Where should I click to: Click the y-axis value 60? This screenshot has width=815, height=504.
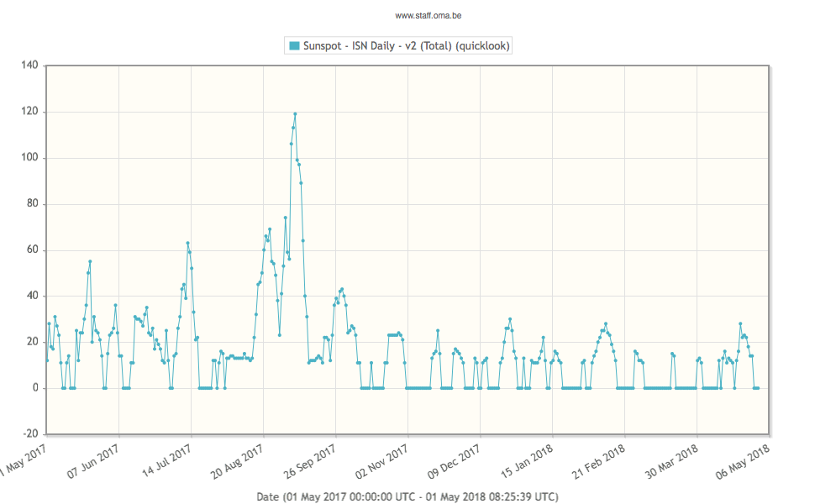(33, 249)
